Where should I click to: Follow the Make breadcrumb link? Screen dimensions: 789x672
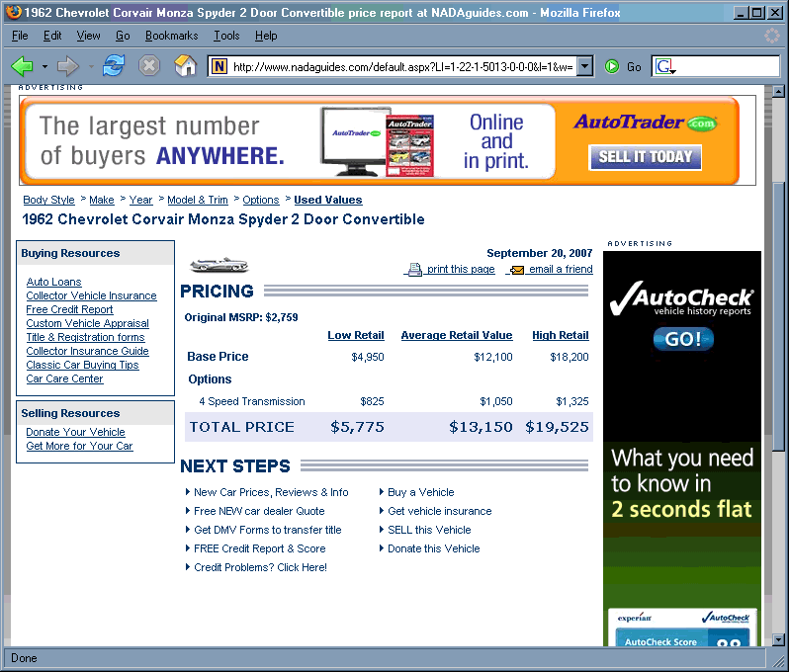[102, 200]
